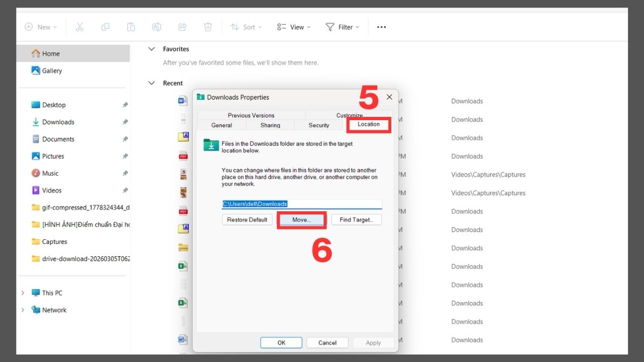The width and height of the screenshot is (644, 362).
Task: Click Cancel in properties dialog
Action: 327,343
